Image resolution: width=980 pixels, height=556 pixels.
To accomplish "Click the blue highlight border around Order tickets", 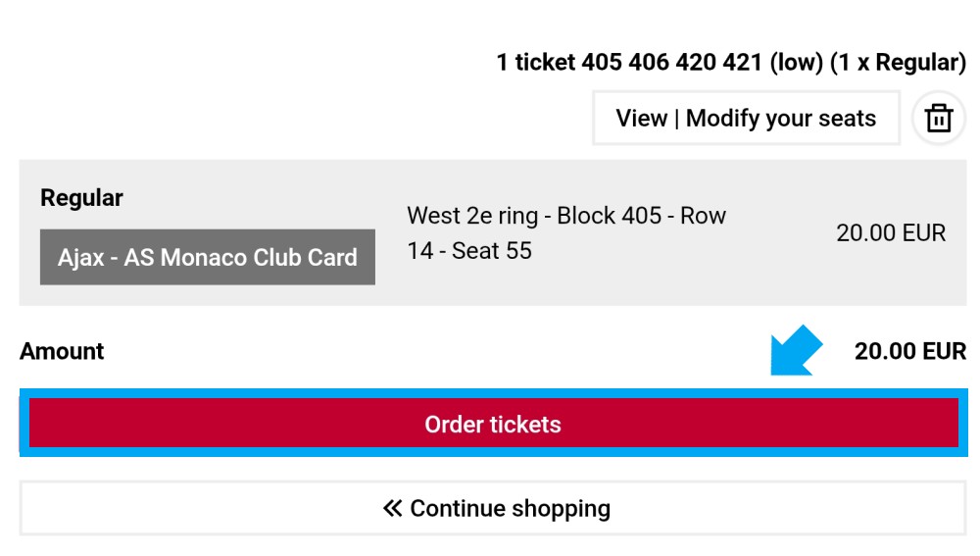I will 493,393.
